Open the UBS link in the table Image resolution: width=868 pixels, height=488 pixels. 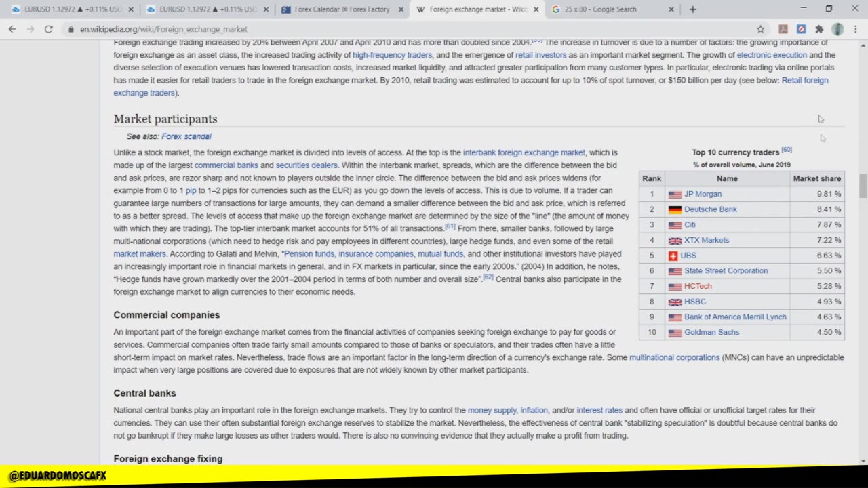(688, 256)
